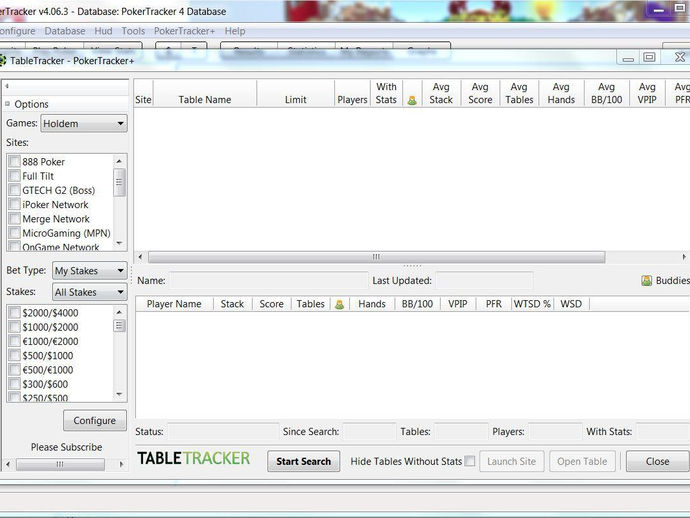Screen dimensions: 690x518
Task: Click the Name field
Action: click(x=268, y=280)
